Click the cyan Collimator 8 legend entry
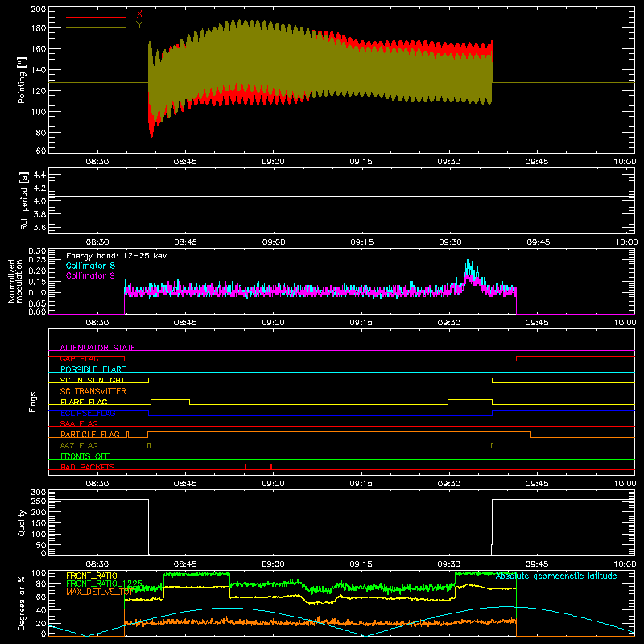This screenshot has width=644, height=644. click(x=90, y=266)
